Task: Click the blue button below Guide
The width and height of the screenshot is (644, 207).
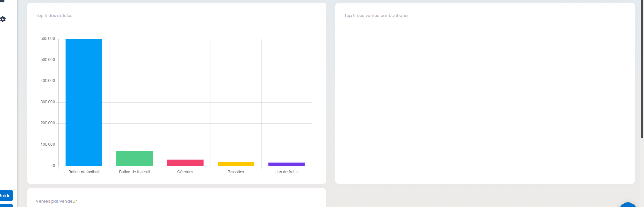Action: coord(6,205)
